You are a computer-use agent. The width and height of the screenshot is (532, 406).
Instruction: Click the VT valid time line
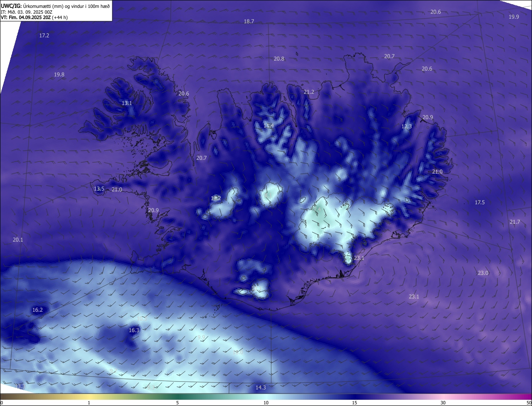(34, 17)
